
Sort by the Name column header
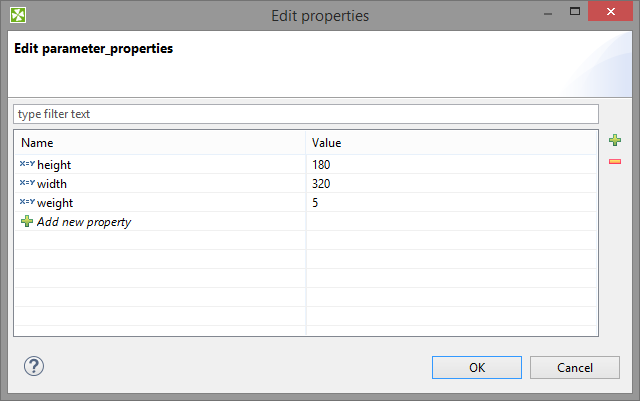coord(160,143)
